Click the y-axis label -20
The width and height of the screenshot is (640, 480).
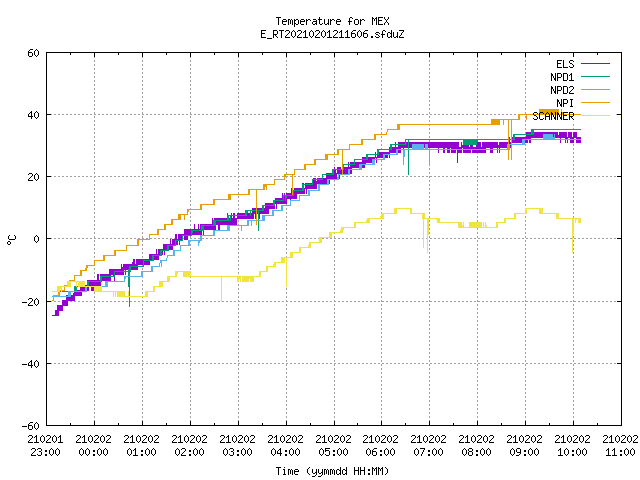click(x=31, y=302)
